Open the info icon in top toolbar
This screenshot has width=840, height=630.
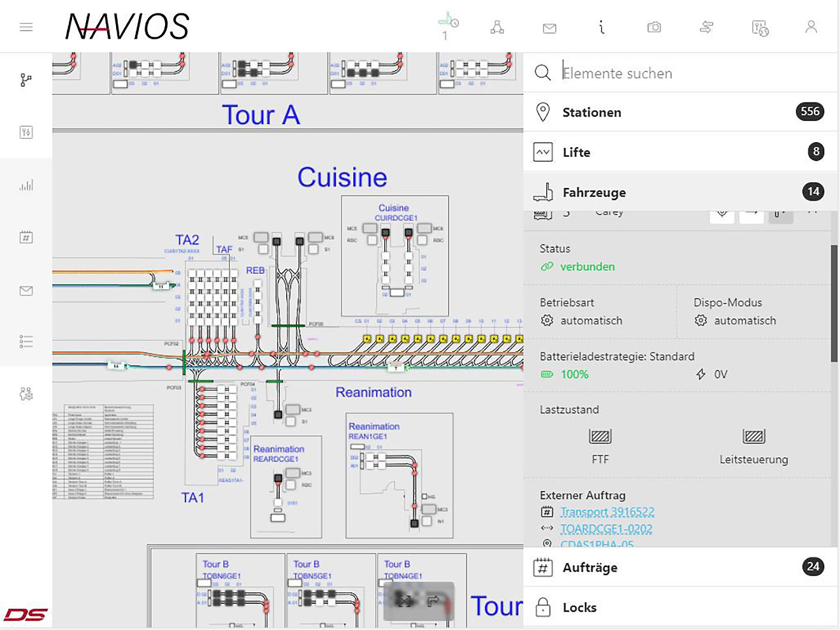tap(601, 27)
